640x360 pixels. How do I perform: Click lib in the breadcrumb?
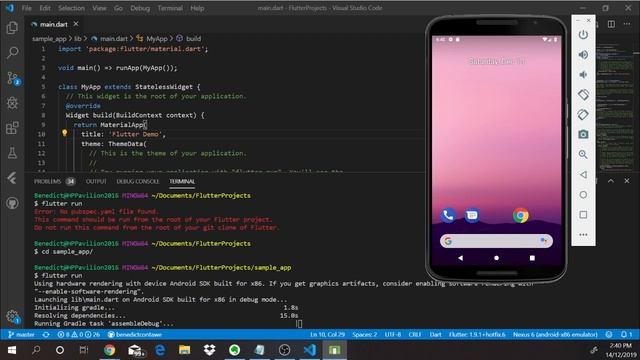click(78, 39)
